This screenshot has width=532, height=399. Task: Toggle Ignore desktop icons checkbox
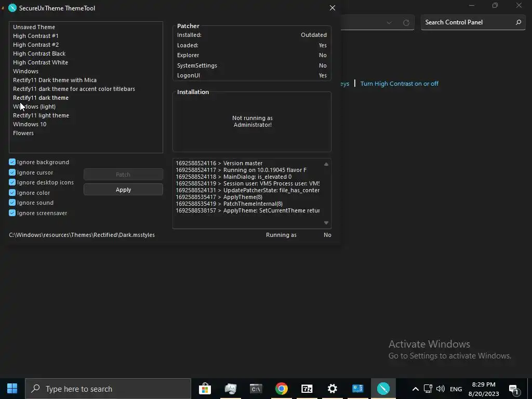click(x=12, y=182)
